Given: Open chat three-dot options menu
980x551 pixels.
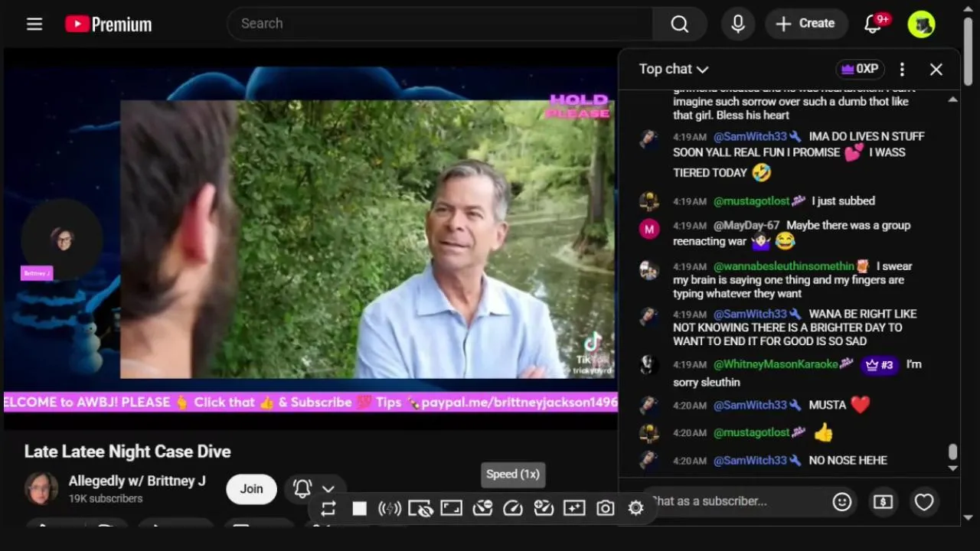Looking at the screenshot, I should coord(902,69).
